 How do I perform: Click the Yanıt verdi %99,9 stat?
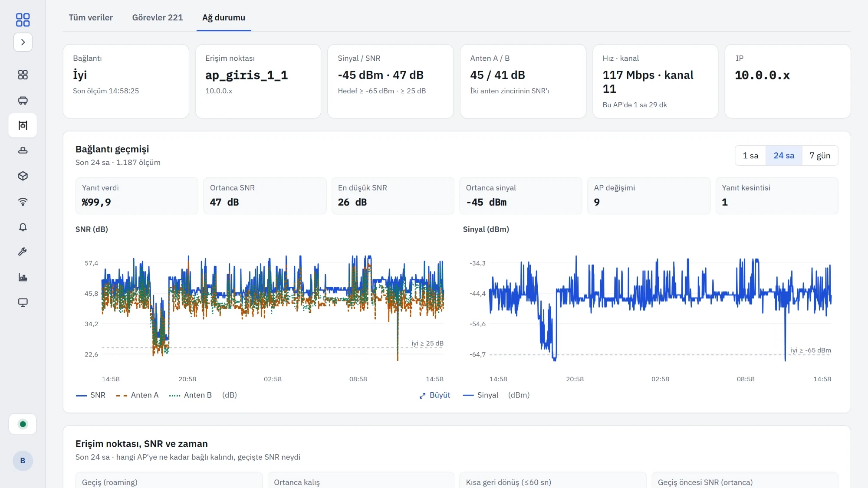click(x=137, y=196)
